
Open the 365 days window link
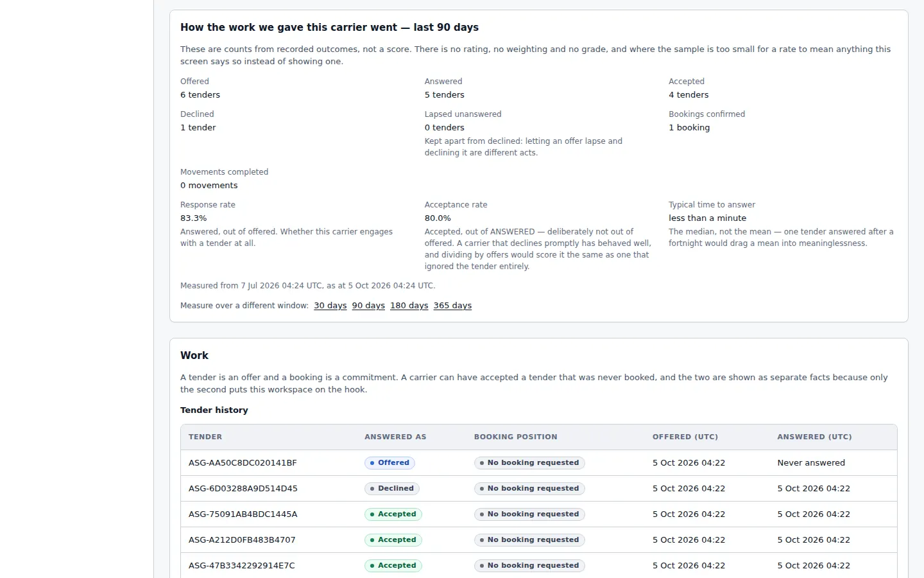(452, 306)
